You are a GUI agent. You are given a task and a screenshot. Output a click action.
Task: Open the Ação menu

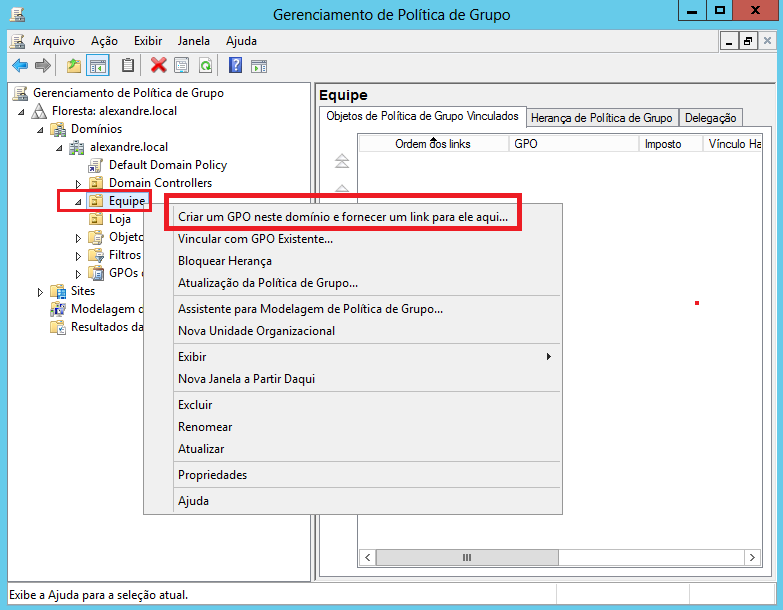click(104, 41)
